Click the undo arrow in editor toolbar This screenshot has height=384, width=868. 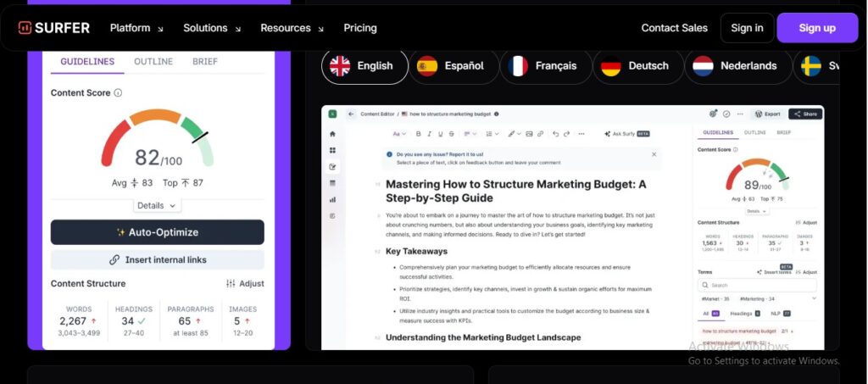click(556, 134)
